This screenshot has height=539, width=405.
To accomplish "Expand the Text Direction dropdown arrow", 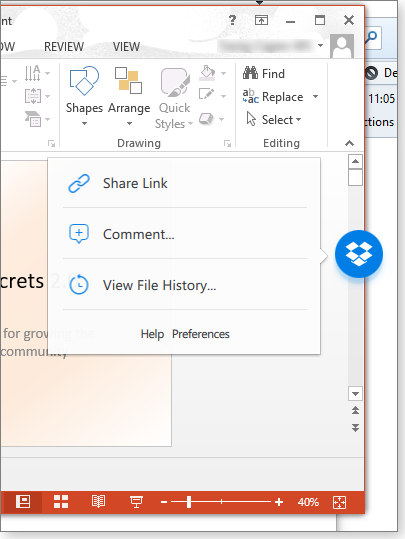I will point(47,73).
